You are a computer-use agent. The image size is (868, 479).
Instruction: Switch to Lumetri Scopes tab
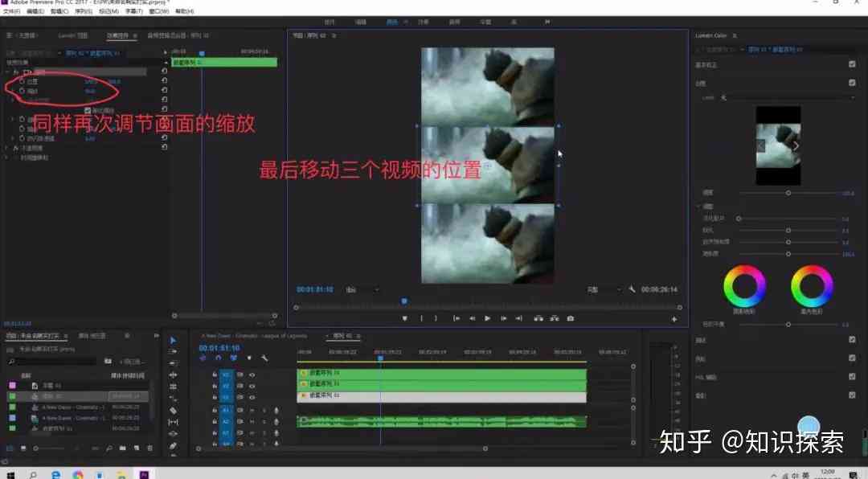coord(73,35)
